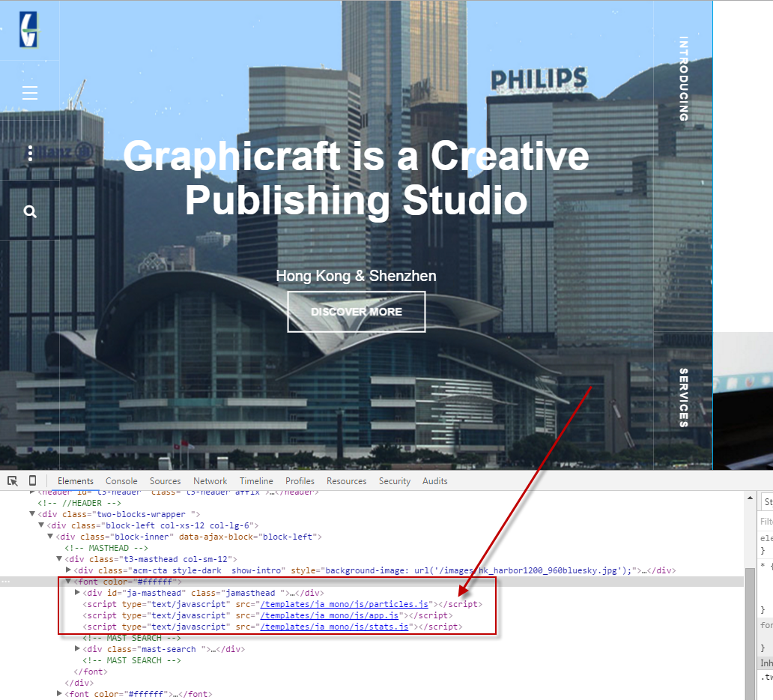Expand the mast-search div node
Image resolution: width=773 pixels, height=700 pixels.
(77, 649)
